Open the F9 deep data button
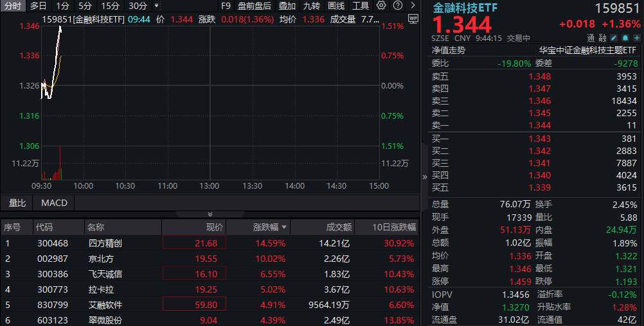Viewport: 644px width, 326px height. tap(226, 6)
